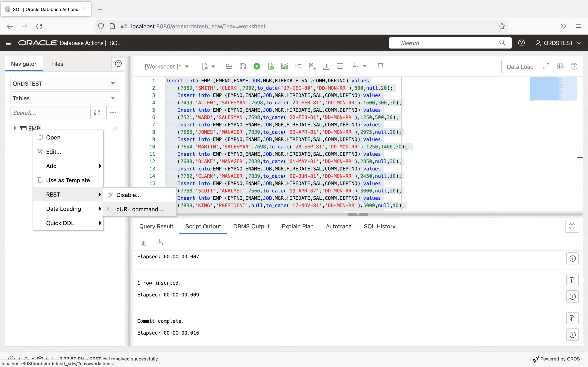Click the Download results icon

tap(160, 242)
